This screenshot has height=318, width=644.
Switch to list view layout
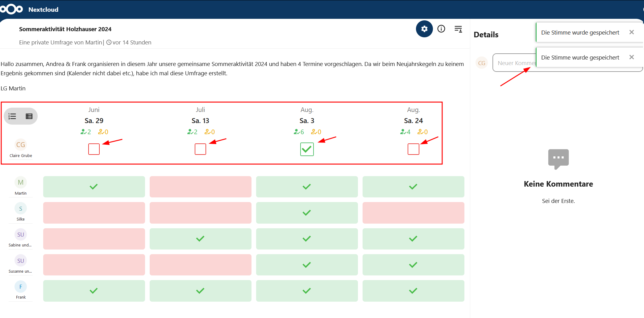coord(12,116)
